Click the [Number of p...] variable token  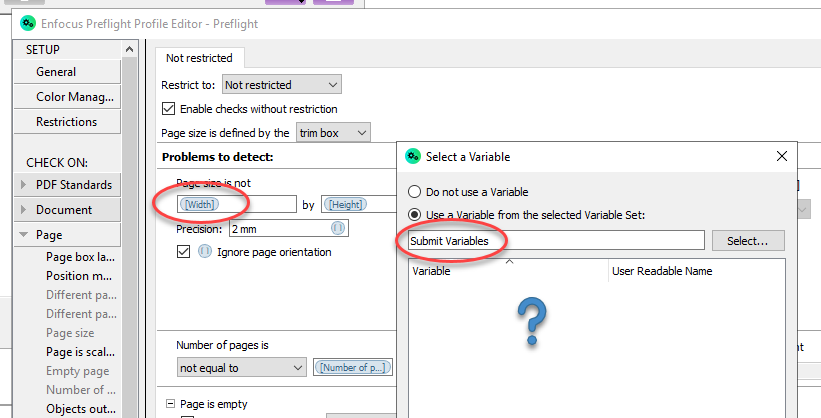coord(353,368)
